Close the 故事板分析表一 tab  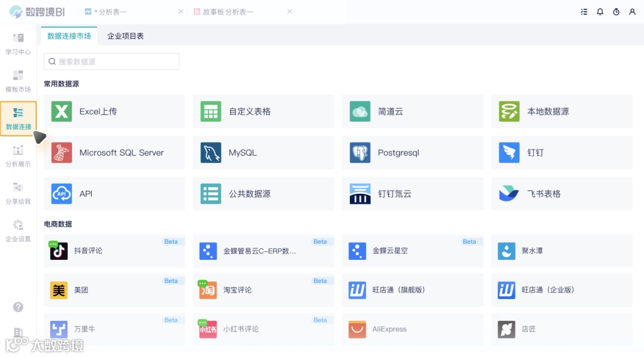(290, 11)
